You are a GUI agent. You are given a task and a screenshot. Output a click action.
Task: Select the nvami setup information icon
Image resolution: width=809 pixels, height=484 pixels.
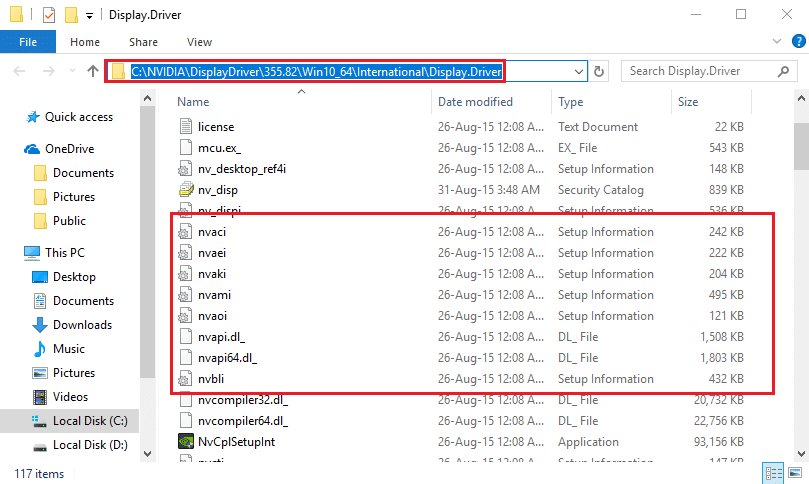[186, 295]
